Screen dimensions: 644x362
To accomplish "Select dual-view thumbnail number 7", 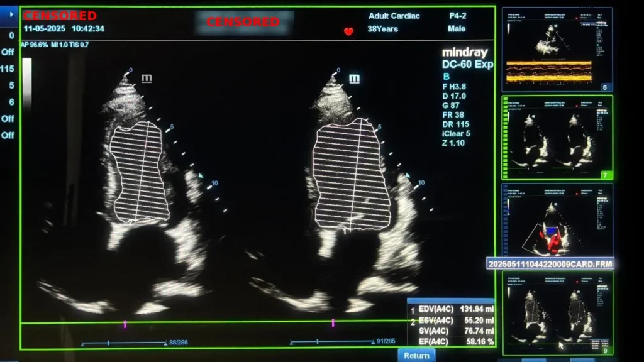I will (557, 137).
